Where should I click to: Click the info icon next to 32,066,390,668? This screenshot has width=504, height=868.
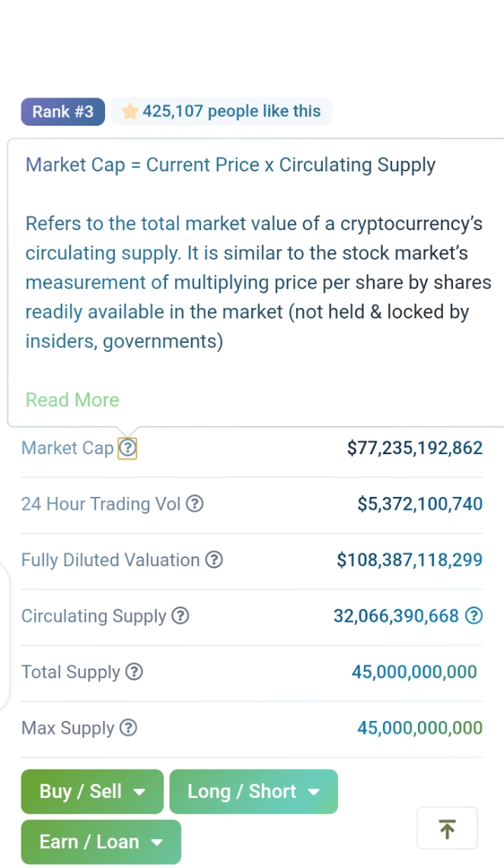[474, 616]
